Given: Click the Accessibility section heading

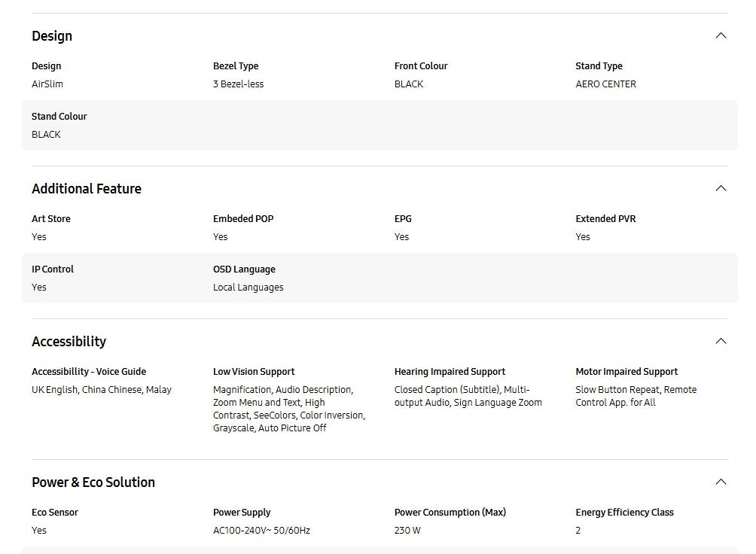Looking at the screenshot, I should point(69,342).
